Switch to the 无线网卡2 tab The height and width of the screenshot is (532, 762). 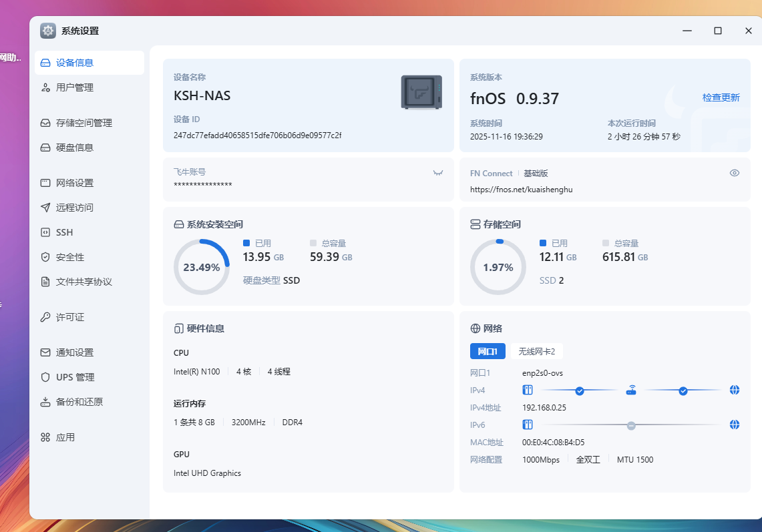536,351
